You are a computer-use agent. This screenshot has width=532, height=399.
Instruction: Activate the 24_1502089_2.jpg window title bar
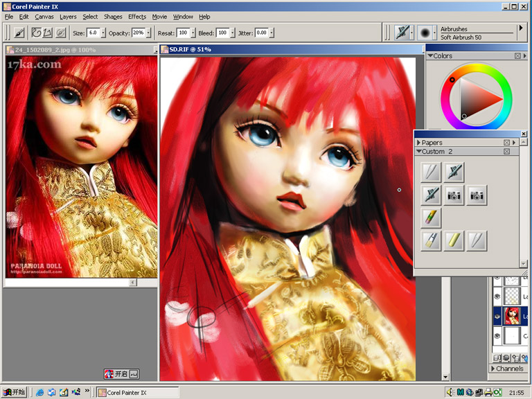[80, 50]
